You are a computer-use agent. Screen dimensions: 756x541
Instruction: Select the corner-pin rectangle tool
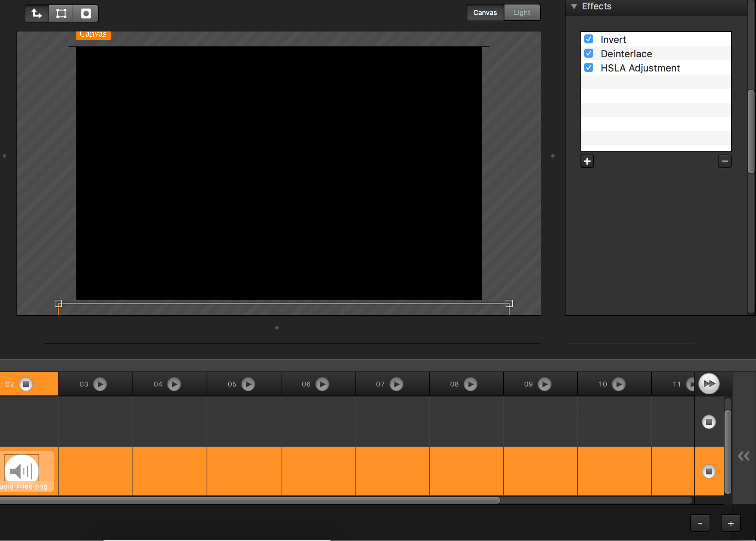[x=61, y=13]
